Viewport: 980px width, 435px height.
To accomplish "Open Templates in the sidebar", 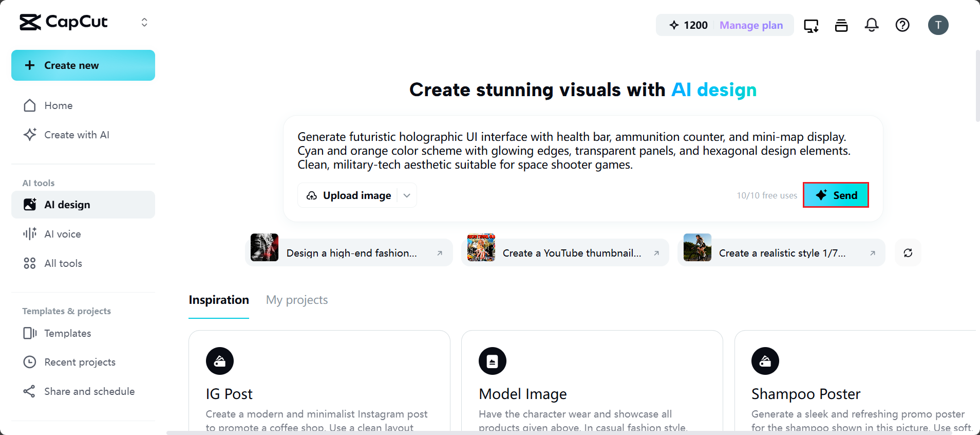I will tap(68, 333).
